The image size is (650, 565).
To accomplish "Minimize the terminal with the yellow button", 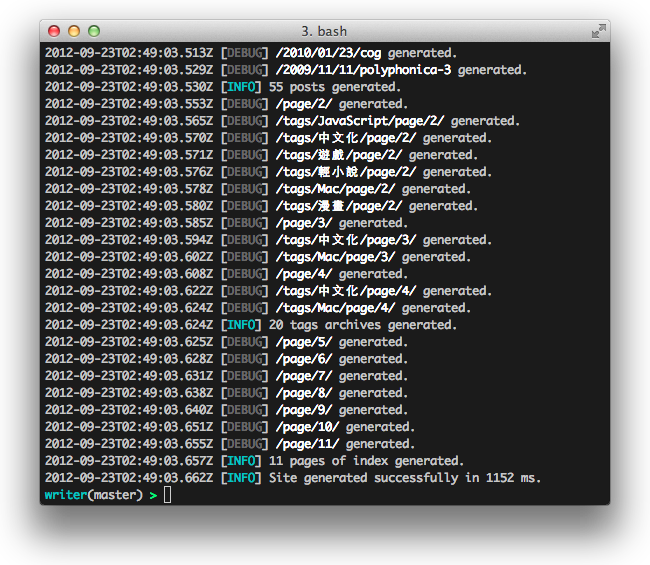I will (74, 32).
